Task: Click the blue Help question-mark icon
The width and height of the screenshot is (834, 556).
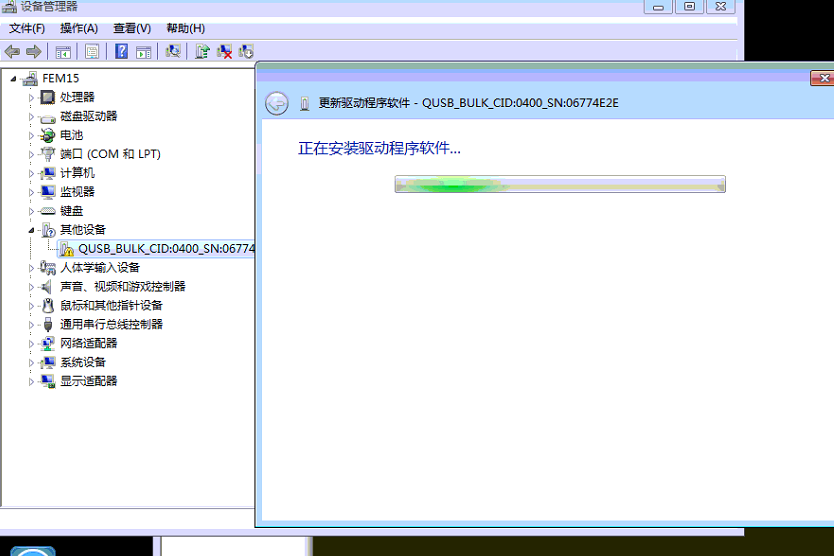Action: coord(121,51)
